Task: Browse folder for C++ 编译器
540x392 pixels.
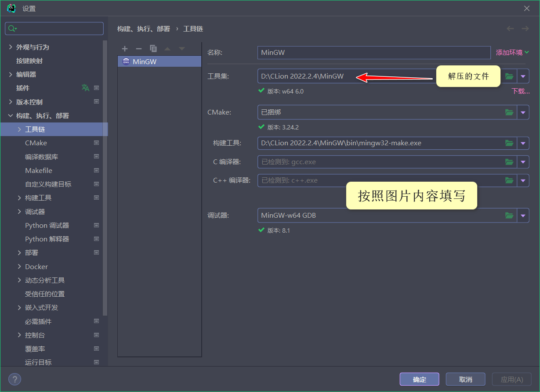Action: click(x=509, y=180)
